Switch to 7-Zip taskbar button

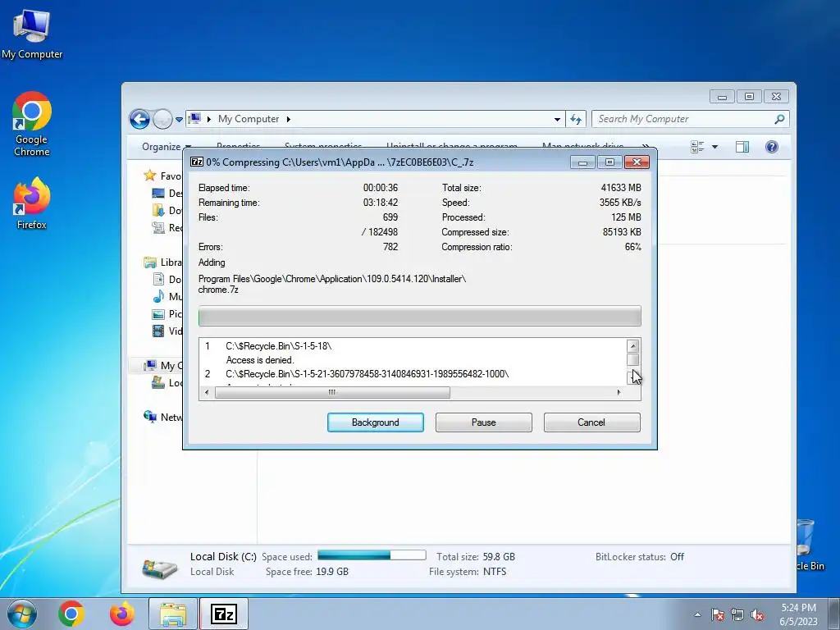[224, 614]
